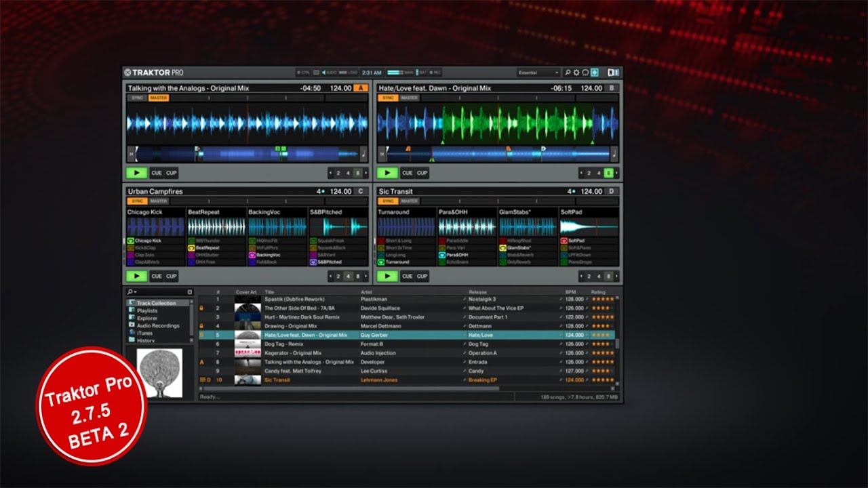Select Explorer in the browser tree
This screenshot has width=868, height=488.
pyautogui.click(x=147, y=318)
